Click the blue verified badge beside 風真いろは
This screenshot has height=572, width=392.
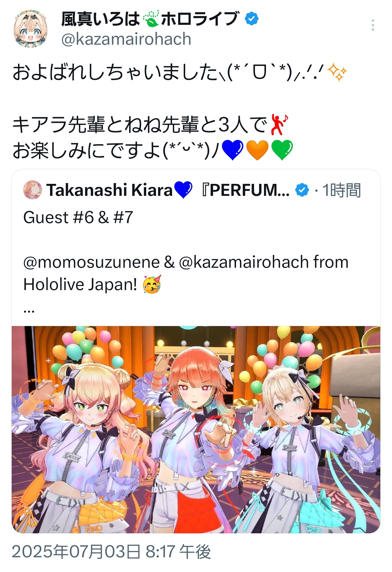point(252,19)
